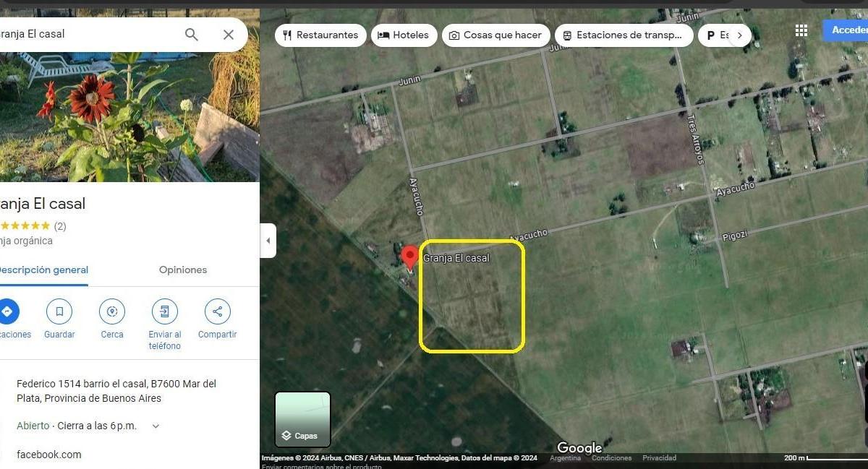
Task: Click the Tres Arroyos street label
Action: (x=695, y=138)
